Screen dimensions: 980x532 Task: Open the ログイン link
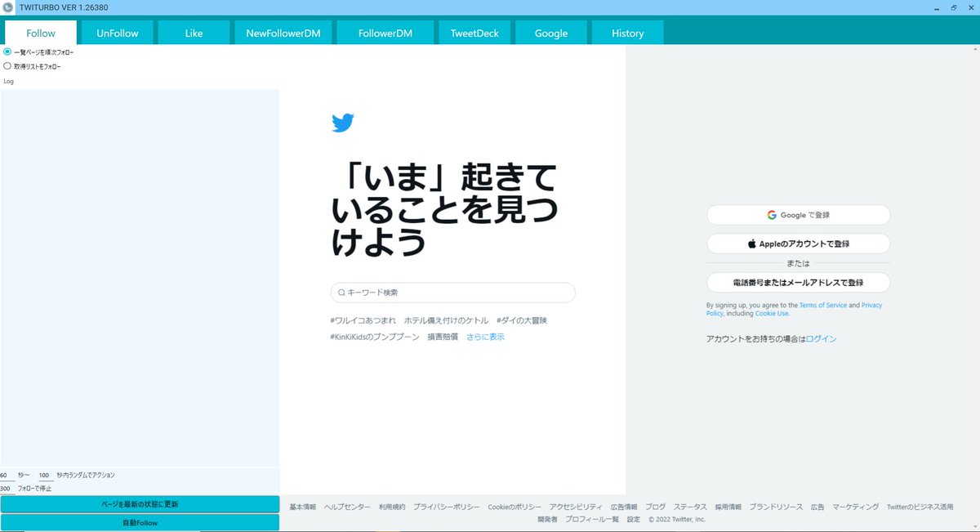pyautogui.click(x=823, y=338)
